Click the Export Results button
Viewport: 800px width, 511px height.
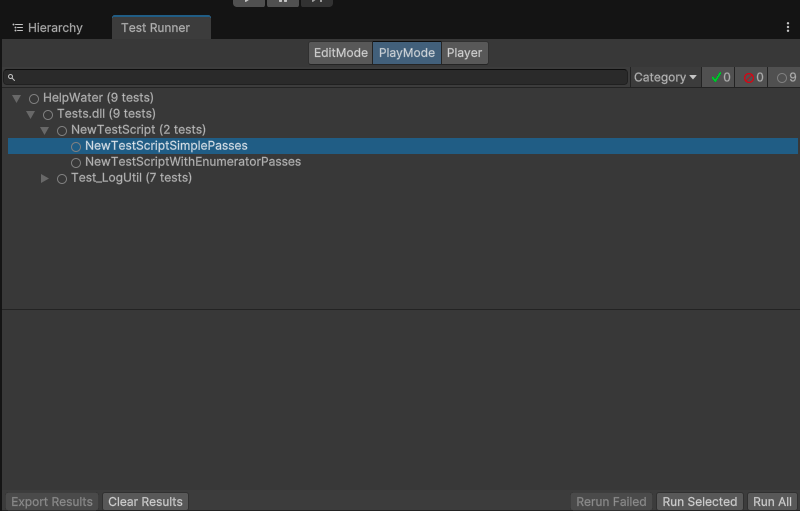coord(52,502)
